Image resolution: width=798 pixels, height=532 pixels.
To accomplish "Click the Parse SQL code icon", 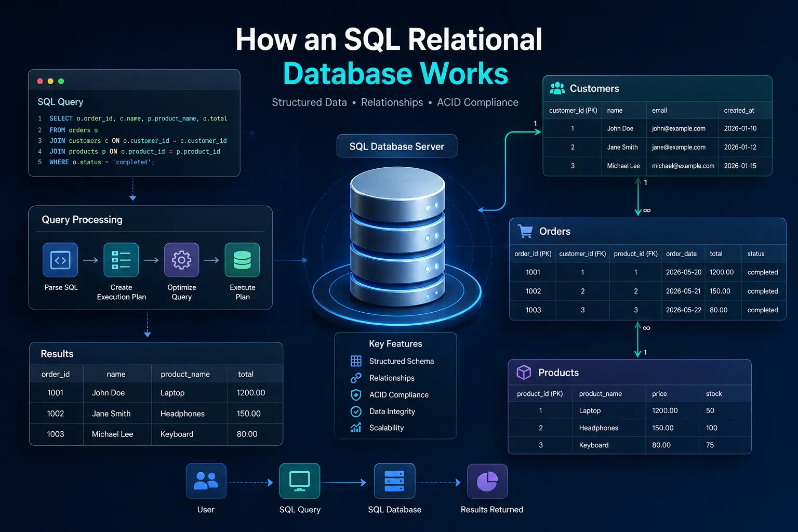I will coord(60,260).
